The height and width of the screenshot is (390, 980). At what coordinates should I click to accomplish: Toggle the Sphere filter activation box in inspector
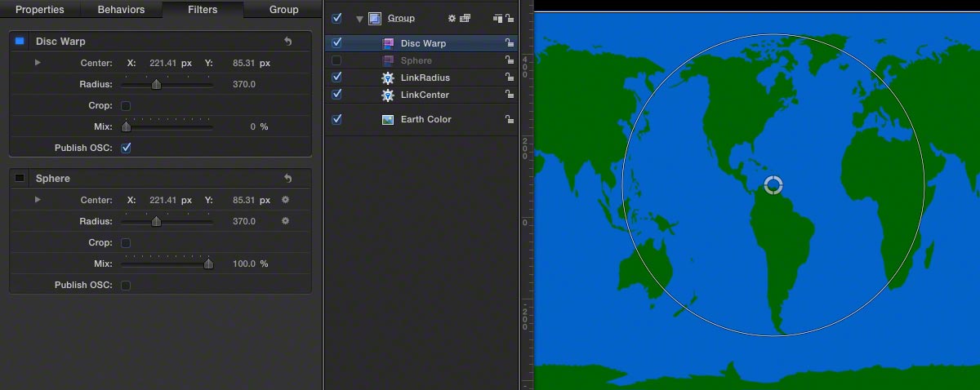pyautogui.click(x=20, y=179)
